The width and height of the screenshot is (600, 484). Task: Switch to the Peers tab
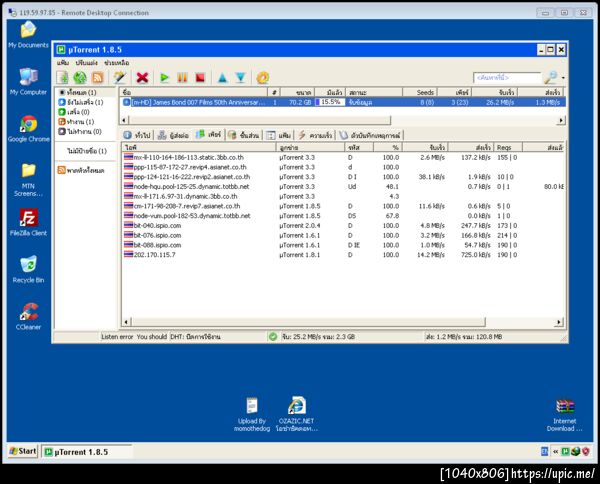[209, 135]
